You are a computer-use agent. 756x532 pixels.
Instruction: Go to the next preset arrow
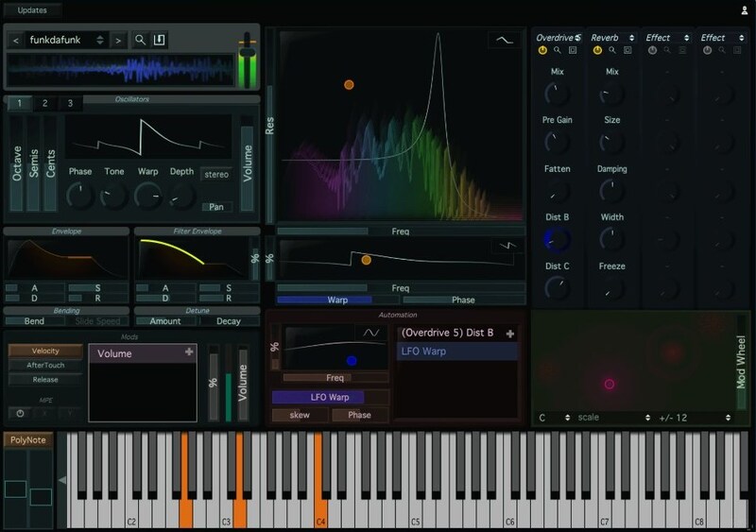pos(118,41)
